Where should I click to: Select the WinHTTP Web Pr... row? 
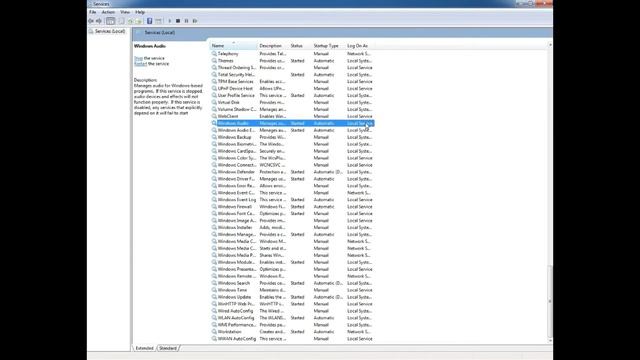tap(292, 304)
